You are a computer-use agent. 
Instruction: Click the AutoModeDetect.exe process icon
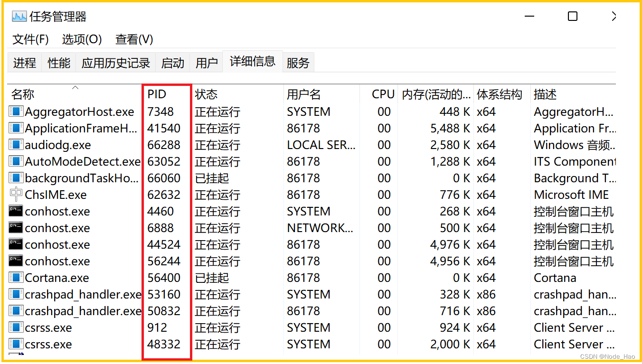point(16,161)
